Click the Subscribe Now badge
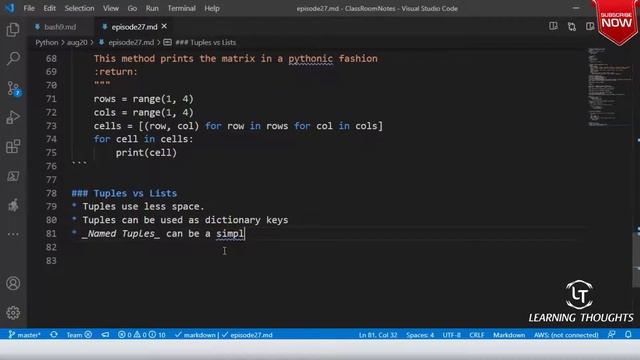 pos(616,21)
